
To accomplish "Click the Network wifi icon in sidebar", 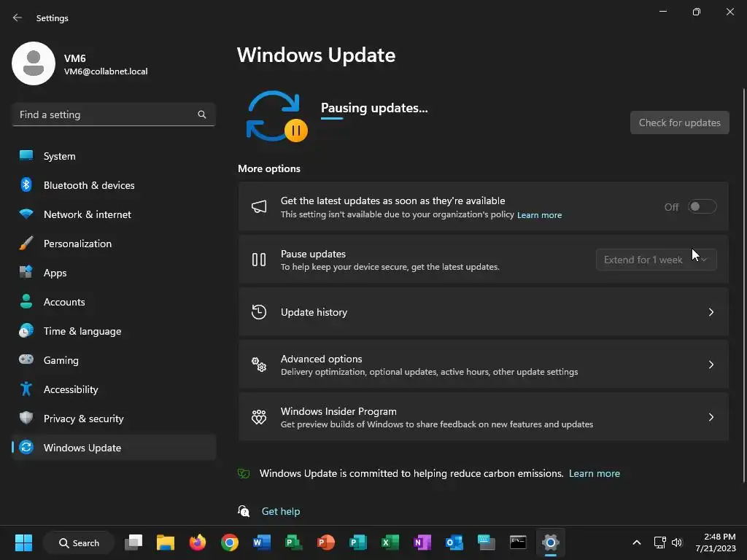I will click(26, 214).
